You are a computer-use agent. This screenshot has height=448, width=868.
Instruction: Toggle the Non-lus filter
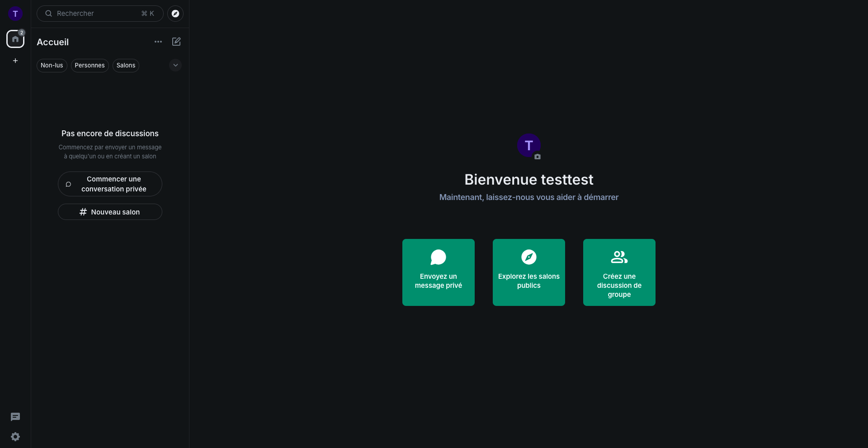pyautogui.click(x=52, y=66)
